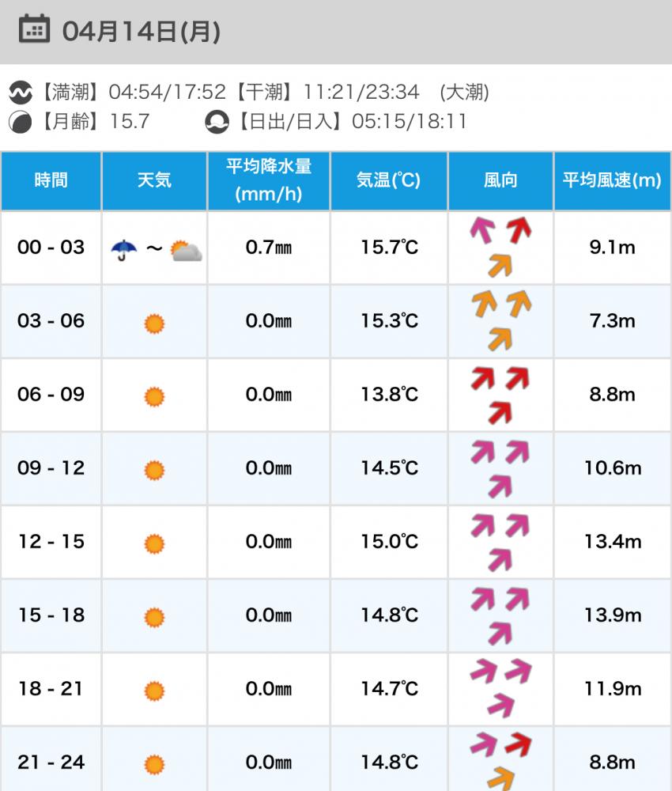Click the sunrise icon beside 日出/日入
The image size is (672, 791).
point(216,122)
